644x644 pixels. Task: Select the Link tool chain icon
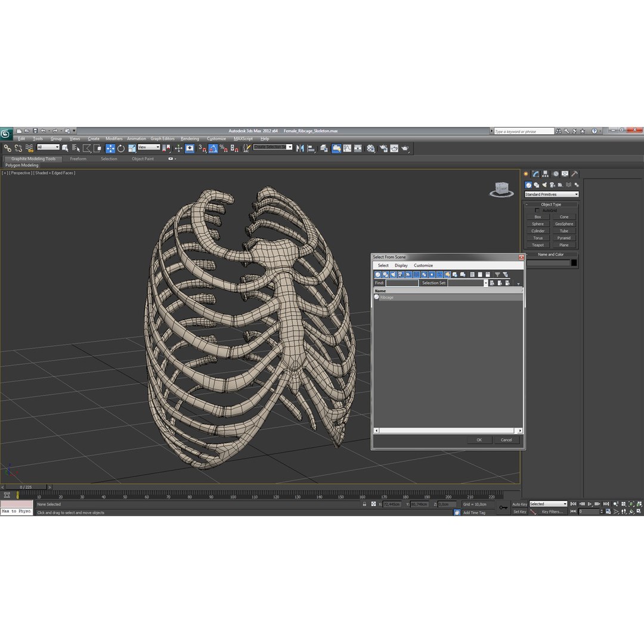coord(7,148)
